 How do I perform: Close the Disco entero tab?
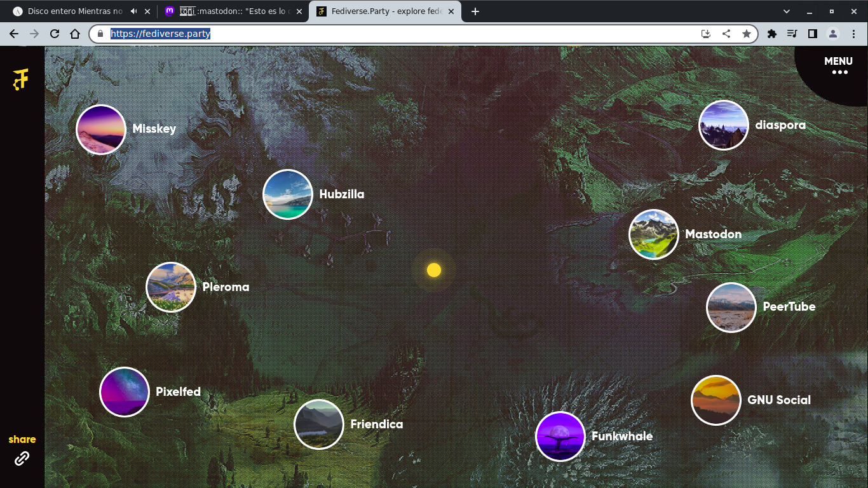pyautogui.click(x=148, y=11)
